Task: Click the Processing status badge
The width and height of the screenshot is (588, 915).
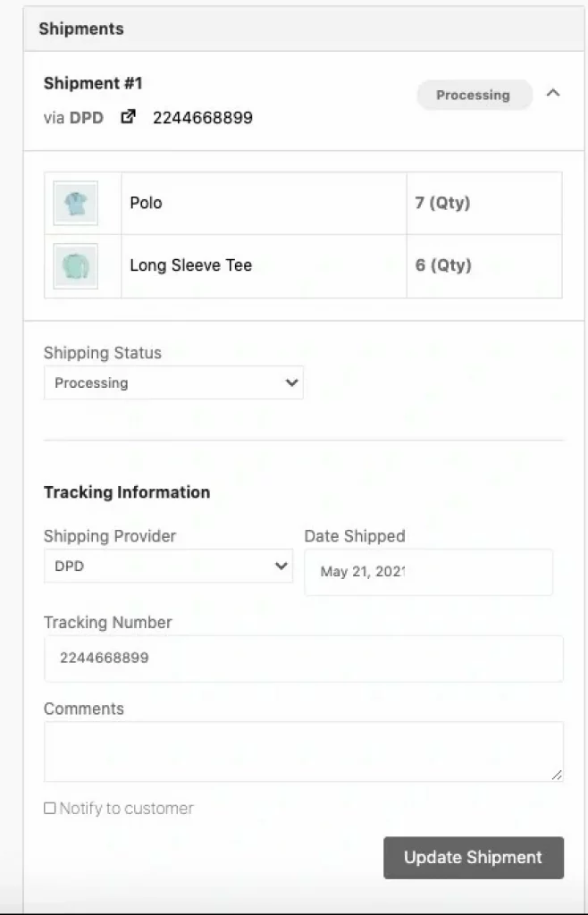Action: click(474, 95)
